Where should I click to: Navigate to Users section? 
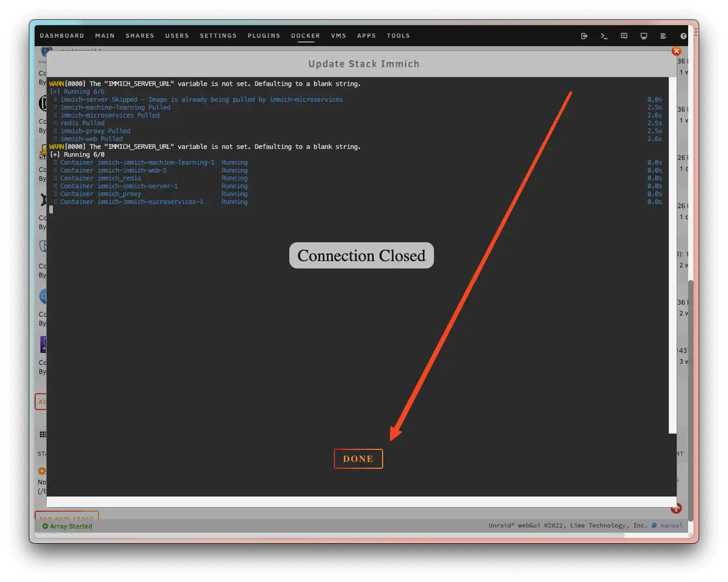point(177,36)
